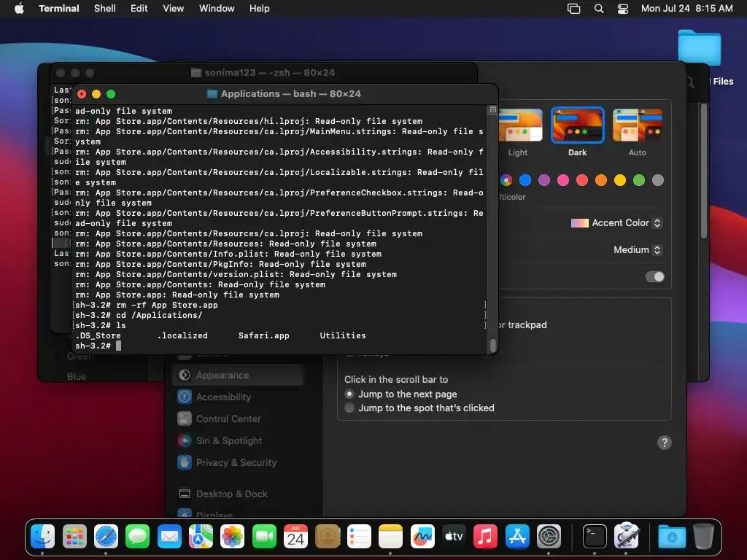Open Finder from the Dock
The width and height of the screenshot is (747, 560).
(x=43, y=537)
